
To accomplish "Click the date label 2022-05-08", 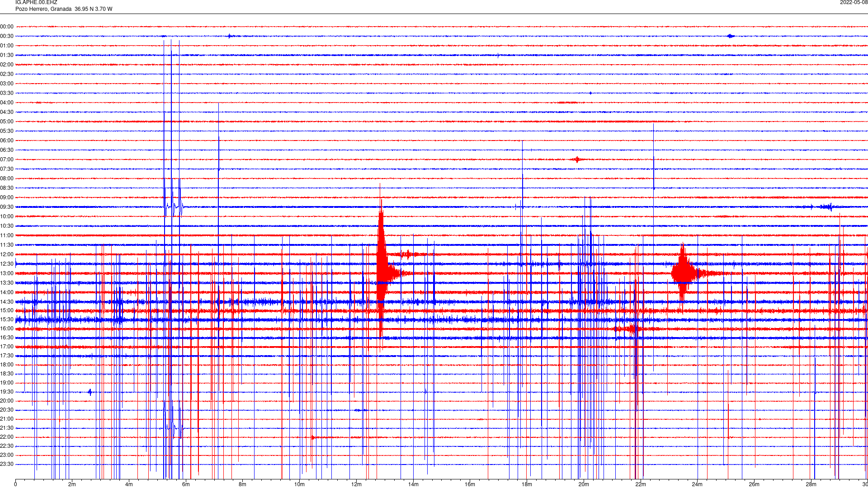I will (854, 2).
